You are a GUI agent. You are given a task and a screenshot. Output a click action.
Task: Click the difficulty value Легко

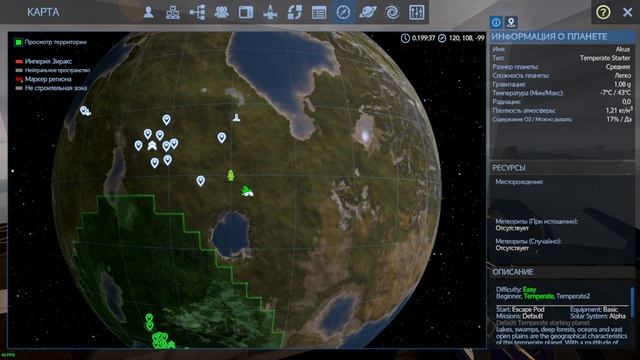click(x=622, y=76)
